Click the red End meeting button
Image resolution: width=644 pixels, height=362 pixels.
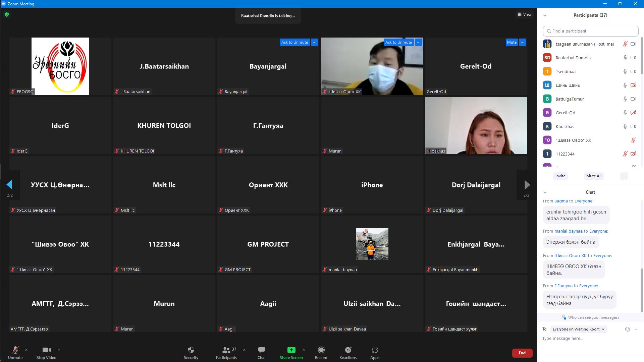coord(522,353)
